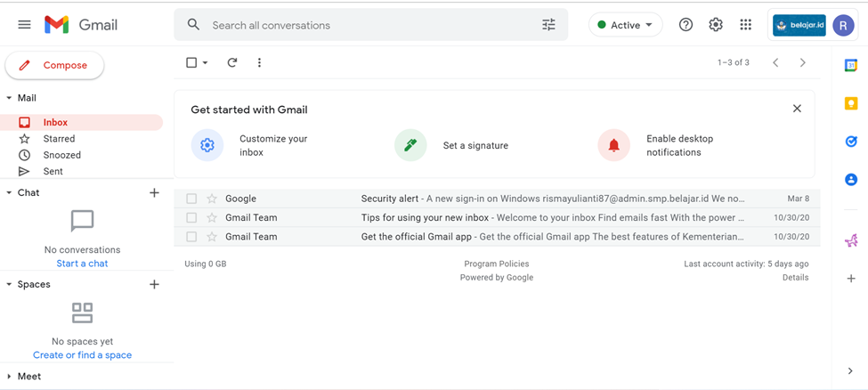Click the Search all conversations field

click(365, 25)
